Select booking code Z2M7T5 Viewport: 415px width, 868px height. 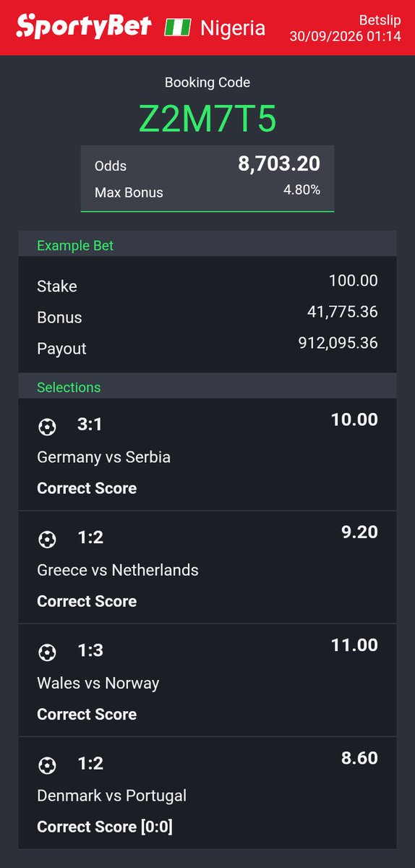click(208, 119)
